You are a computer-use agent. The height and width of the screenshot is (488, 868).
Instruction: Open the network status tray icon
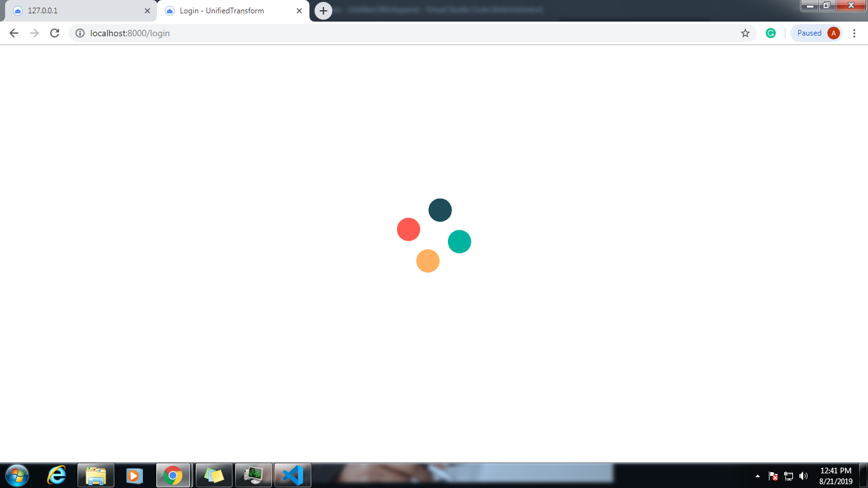tap(788, 475)
